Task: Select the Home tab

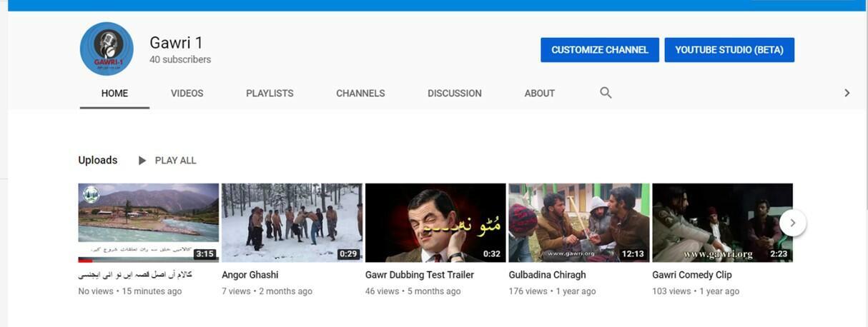Action: [114, 94]
